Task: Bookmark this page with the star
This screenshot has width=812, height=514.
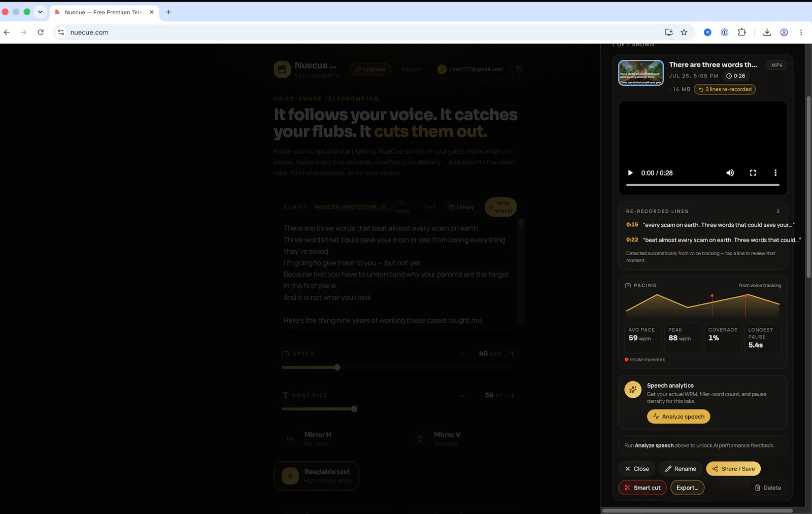Action: pos(684,32)
